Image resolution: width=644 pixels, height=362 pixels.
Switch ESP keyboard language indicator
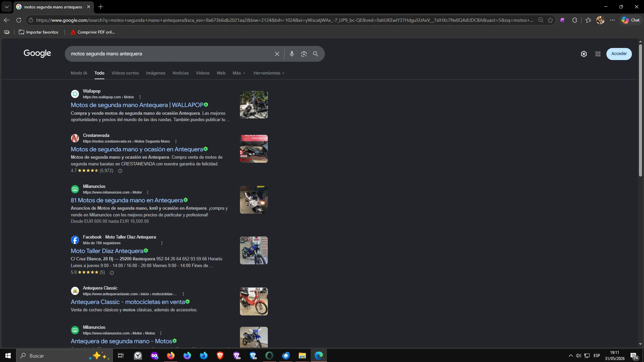(597, 356)
